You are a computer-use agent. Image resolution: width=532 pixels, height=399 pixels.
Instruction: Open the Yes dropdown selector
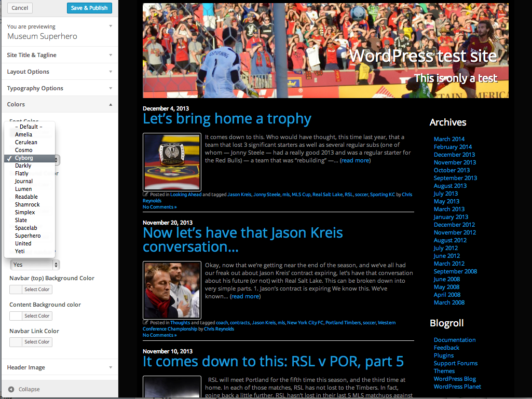(35, 265)
